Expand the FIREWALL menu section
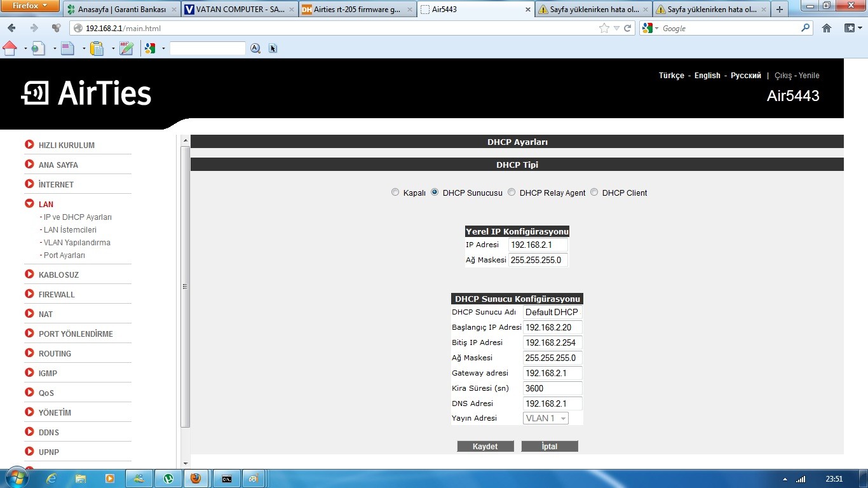Image resolution: width=868 pixels, height=488 pixels. point(29,294)
